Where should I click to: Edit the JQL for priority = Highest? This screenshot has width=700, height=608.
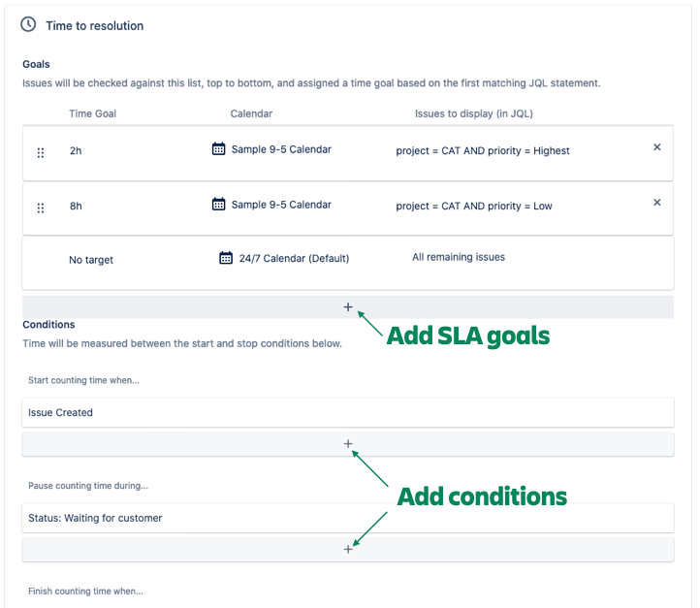tap(483, 151)
